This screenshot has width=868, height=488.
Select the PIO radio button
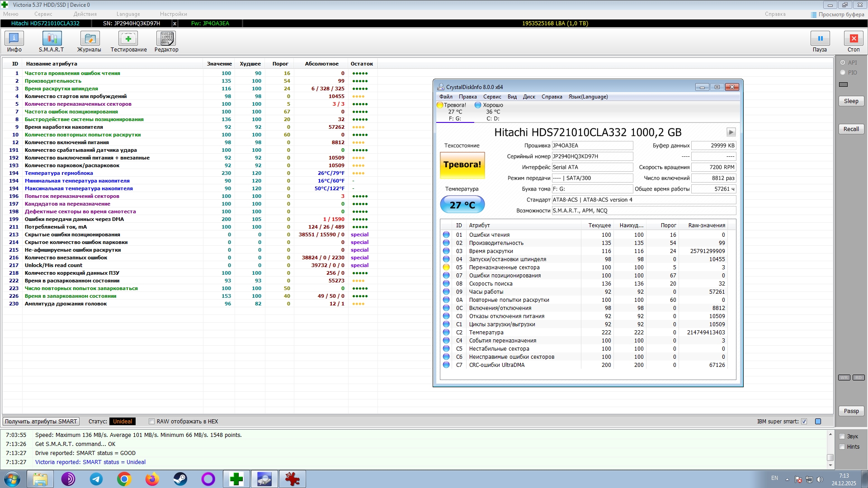pos(843,72)
